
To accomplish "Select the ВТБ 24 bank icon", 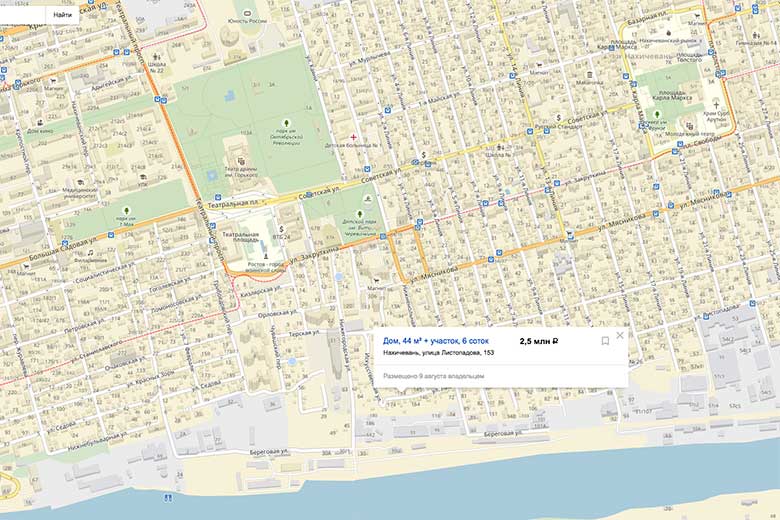I will coord(282,229).
